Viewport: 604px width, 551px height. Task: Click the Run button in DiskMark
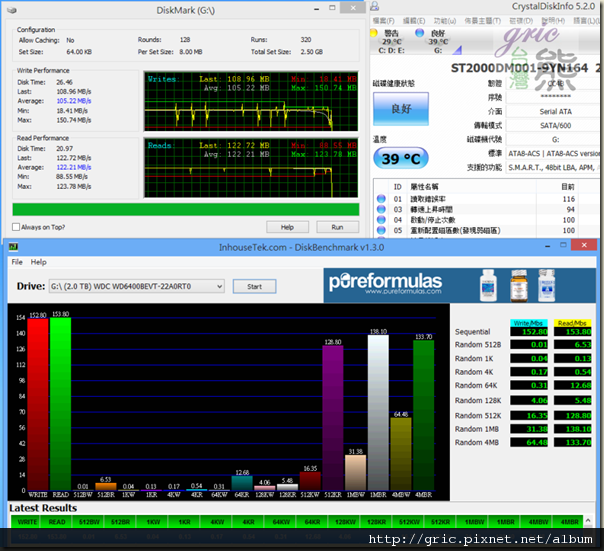pyautogui.click(x=337, y=227)
